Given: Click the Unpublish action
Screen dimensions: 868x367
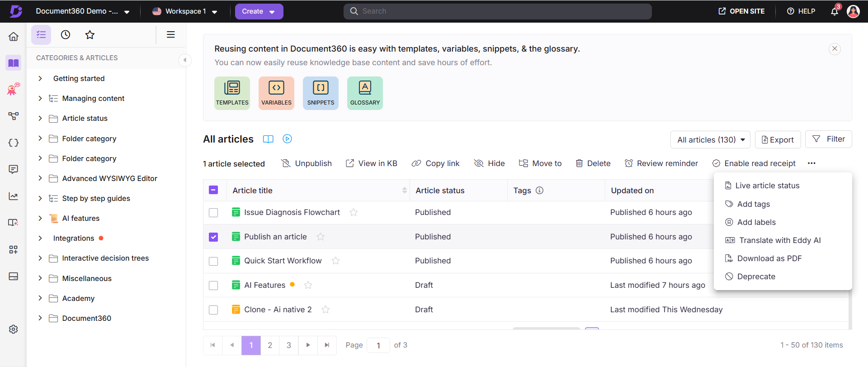Looking at the screenshot, I should (307, 163).
